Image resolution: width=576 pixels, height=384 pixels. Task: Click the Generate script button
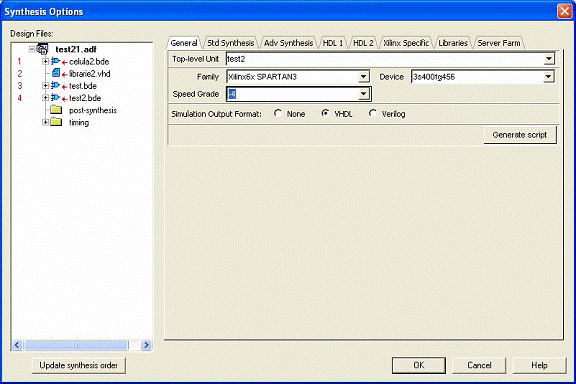point(520,135)
